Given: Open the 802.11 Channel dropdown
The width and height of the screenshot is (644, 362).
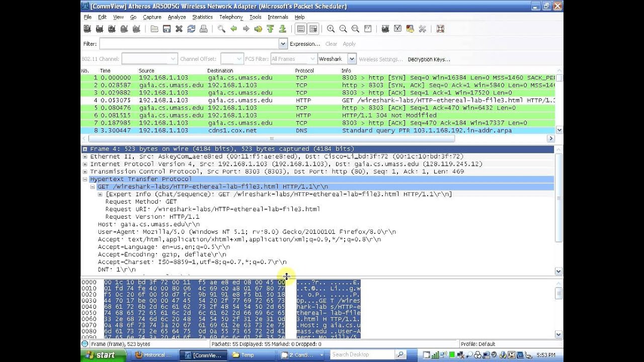Looking at the screenshot, I should click(x=150, y=59).
